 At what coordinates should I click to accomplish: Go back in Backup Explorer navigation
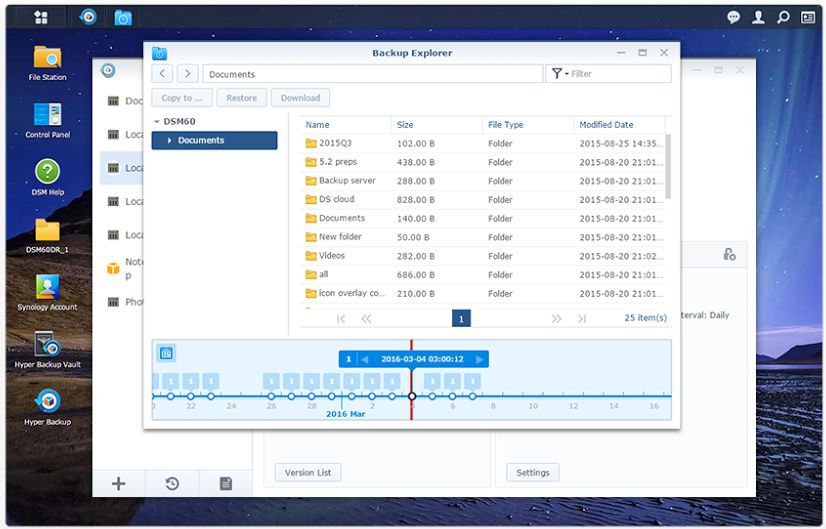(162, 74)
